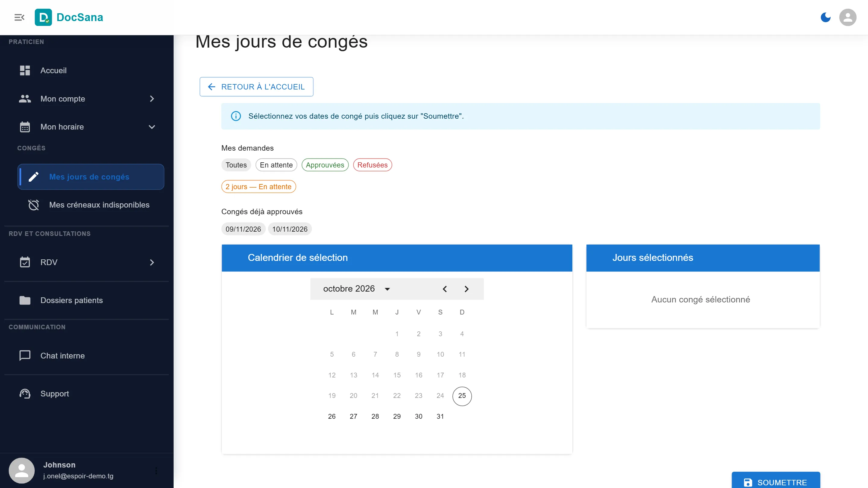Click the 'Jours sélectionnés' header

[x=703, y=258]
